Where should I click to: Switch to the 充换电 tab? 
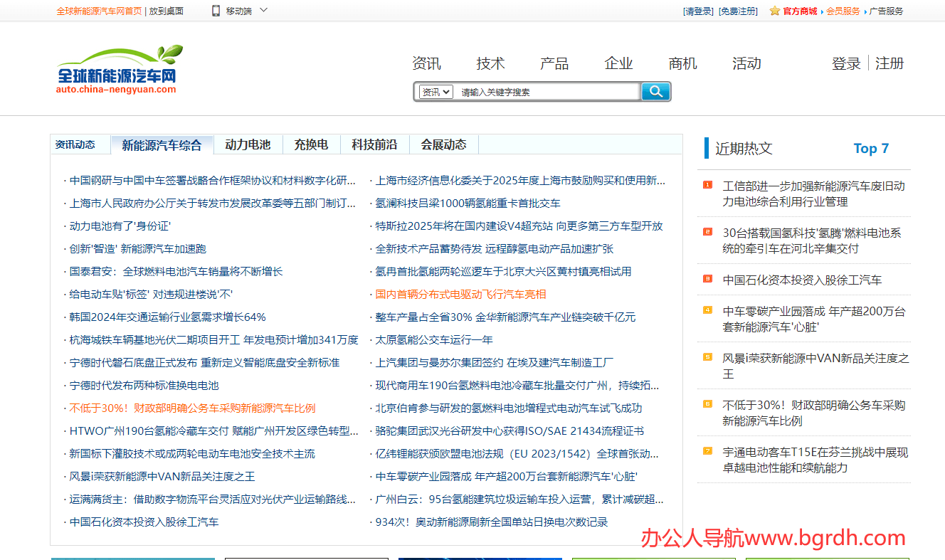pyautogui.click(x=311, y=144)
